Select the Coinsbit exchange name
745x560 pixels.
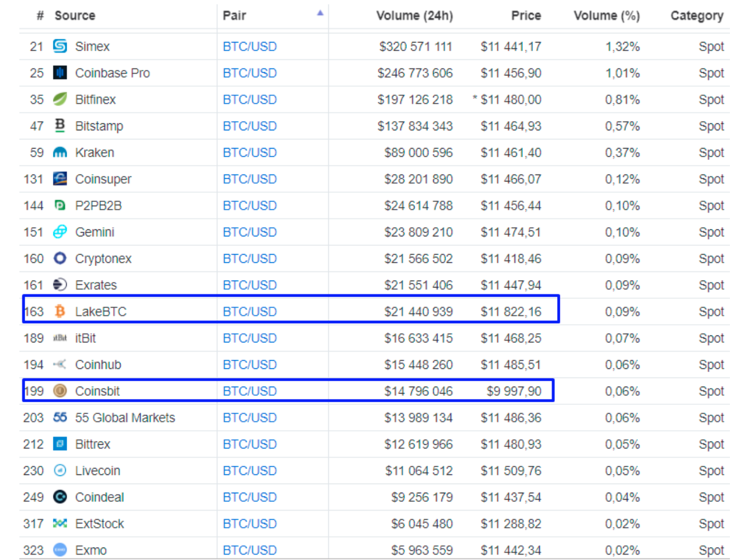coord(97,391)
